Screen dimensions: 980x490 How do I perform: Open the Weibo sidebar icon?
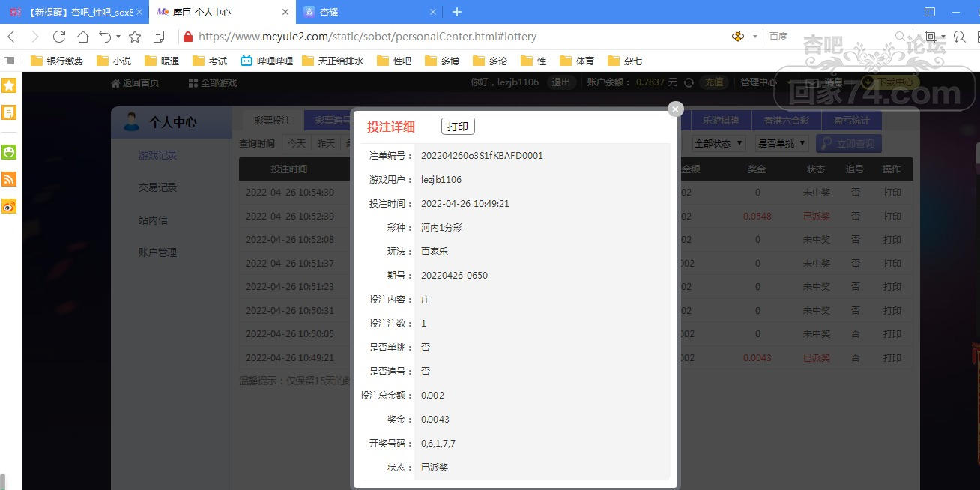click(10, 206)
